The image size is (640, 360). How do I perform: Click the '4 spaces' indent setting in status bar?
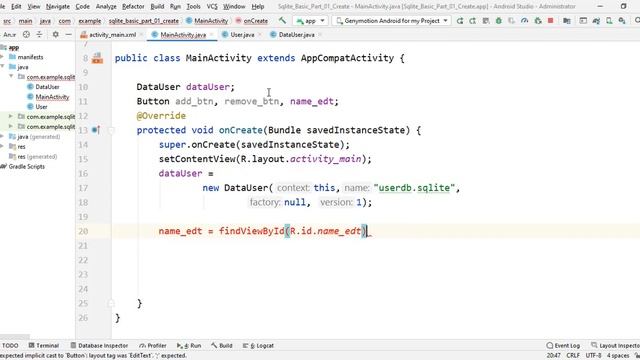618,356
